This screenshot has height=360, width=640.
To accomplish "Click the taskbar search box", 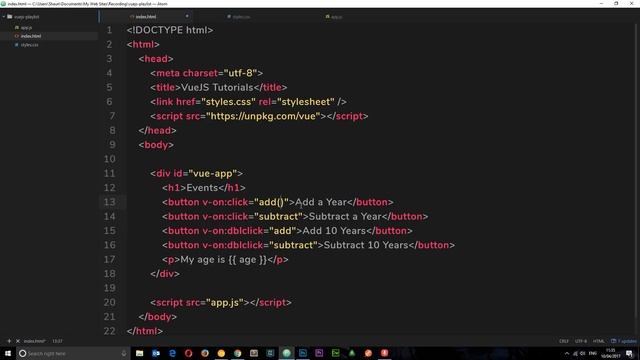I will click(73, 353).
